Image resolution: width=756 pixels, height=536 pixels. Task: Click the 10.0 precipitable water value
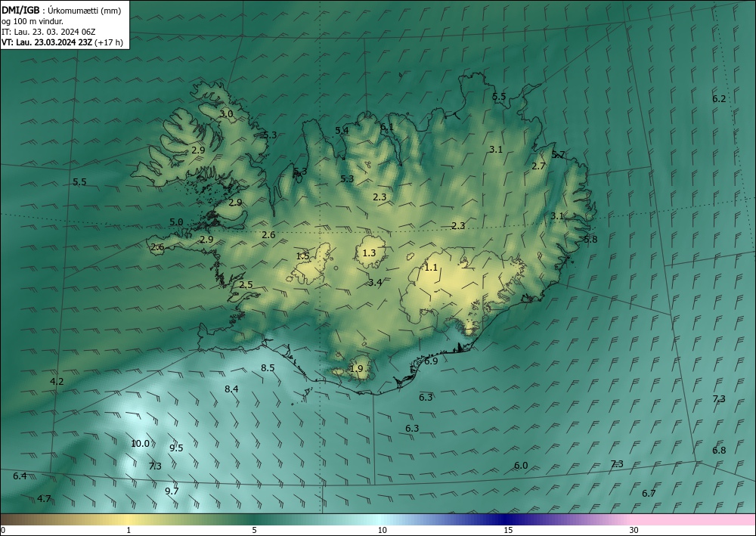coord(141,444)
